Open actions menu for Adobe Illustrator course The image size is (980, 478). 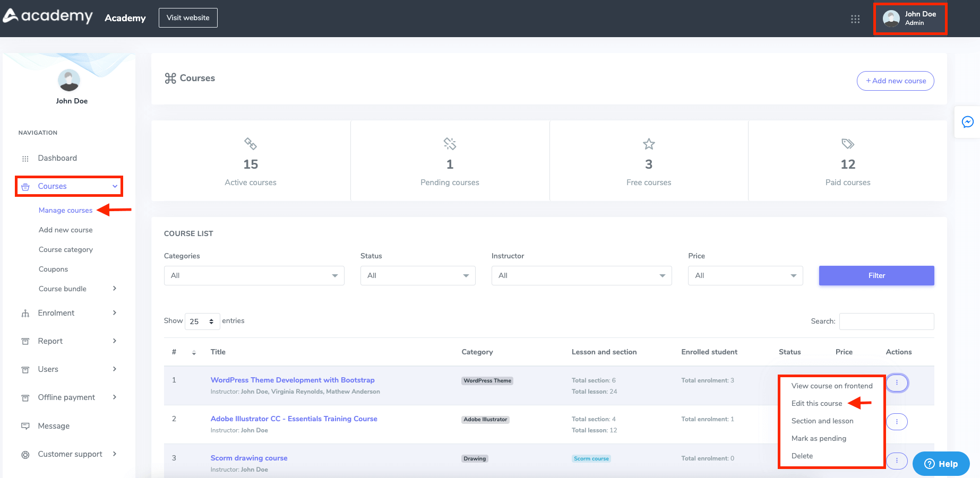coord(897,422)
